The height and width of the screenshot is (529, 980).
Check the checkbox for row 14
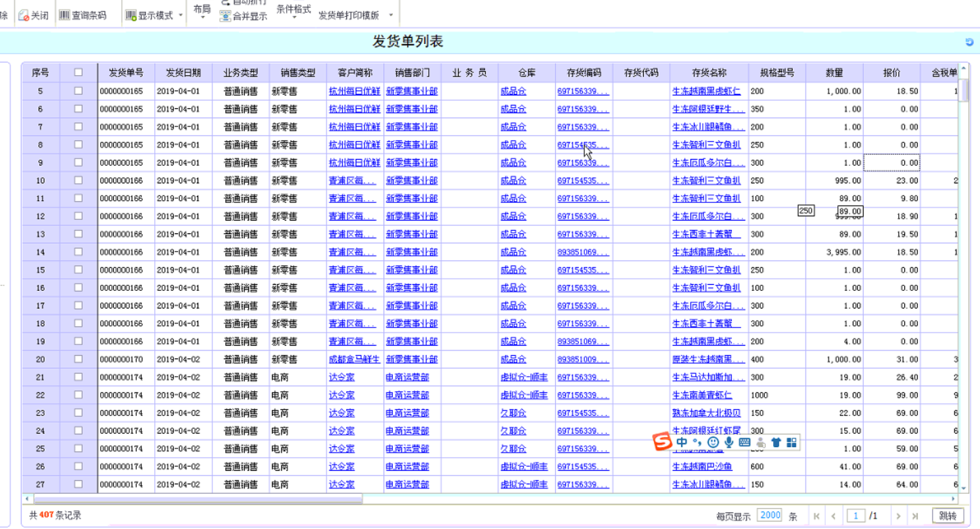point(78,252)
